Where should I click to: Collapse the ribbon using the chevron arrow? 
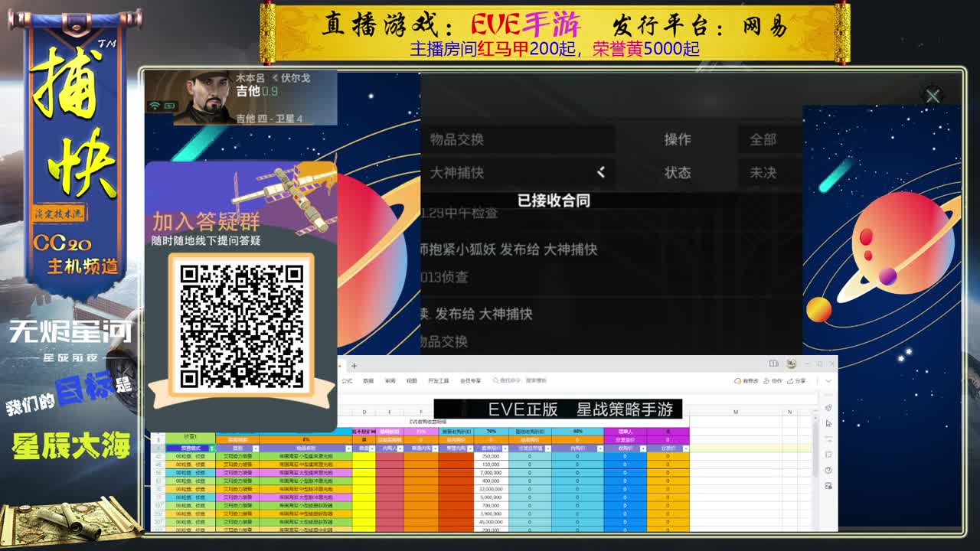829,381
